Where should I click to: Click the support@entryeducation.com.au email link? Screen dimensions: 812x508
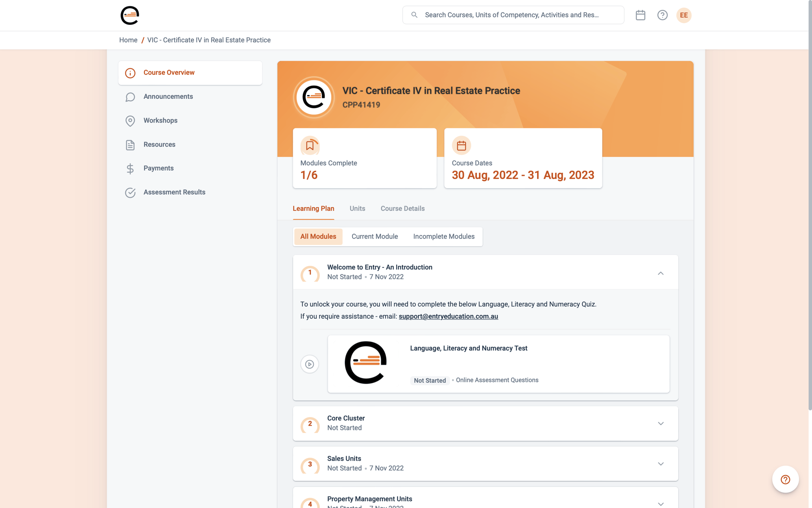pyautogui.click(x=448, y=317)
